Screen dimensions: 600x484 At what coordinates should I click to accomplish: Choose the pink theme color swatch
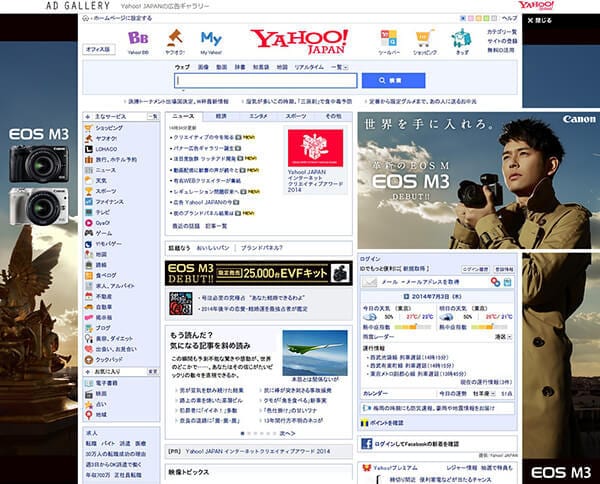(471, 18)
